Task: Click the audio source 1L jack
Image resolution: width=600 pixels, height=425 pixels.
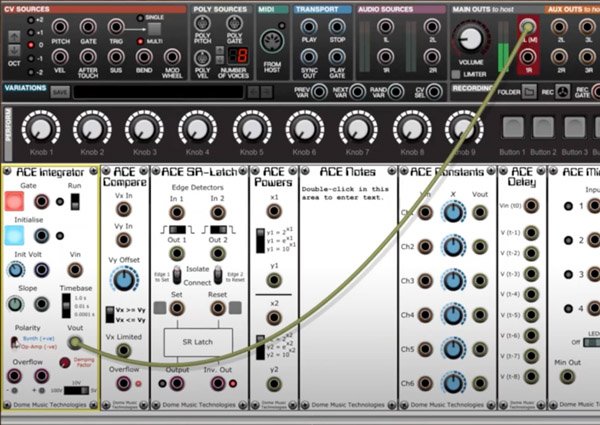Action: click(x=385, y=26)
